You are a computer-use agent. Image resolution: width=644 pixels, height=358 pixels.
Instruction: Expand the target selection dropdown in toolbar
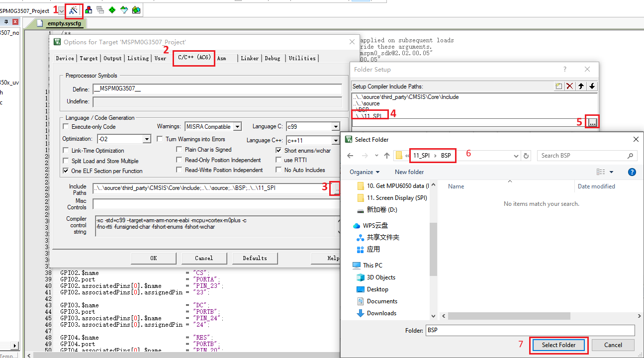(x=61, y=10)
